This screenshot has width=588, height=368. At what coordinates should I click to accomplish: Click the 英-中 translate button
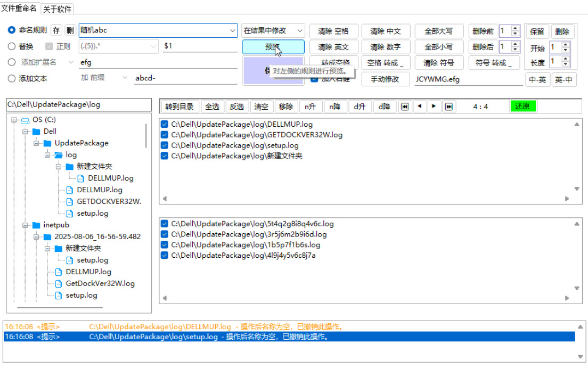tap(563, 79)
